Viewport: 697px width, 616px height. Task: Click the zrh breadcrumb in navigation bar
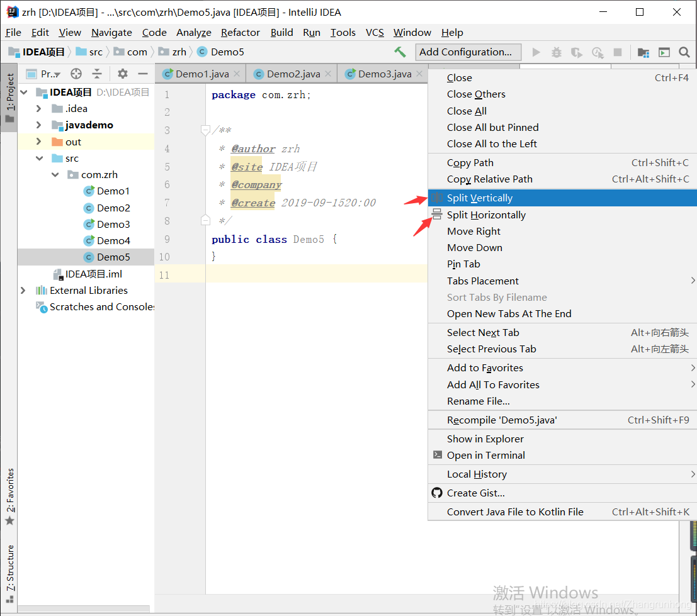173,52
